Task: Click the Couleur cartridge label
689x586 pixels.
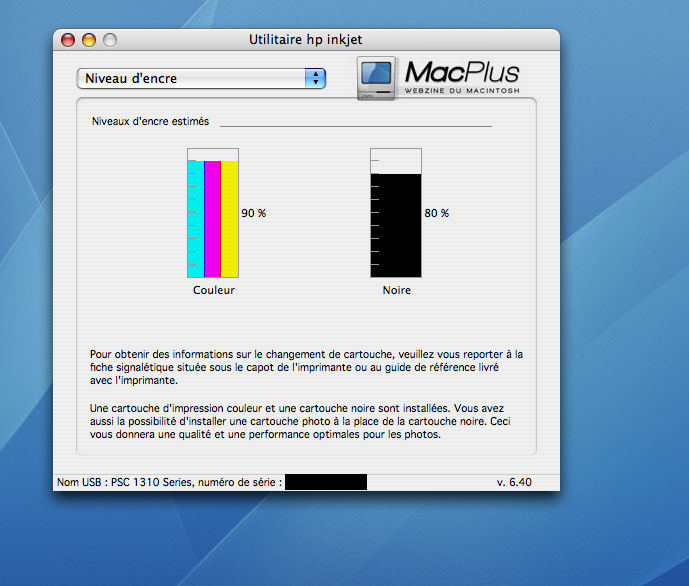Action: click(214, 290)
